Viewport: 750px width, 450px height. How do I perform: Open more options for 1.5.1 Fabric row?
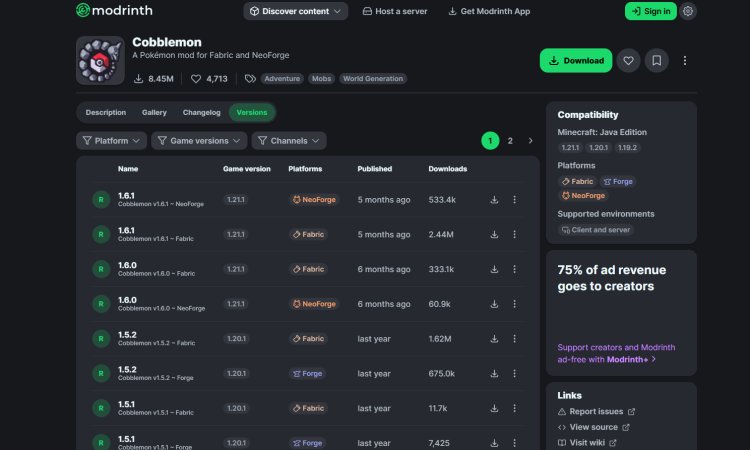[514, 408]
